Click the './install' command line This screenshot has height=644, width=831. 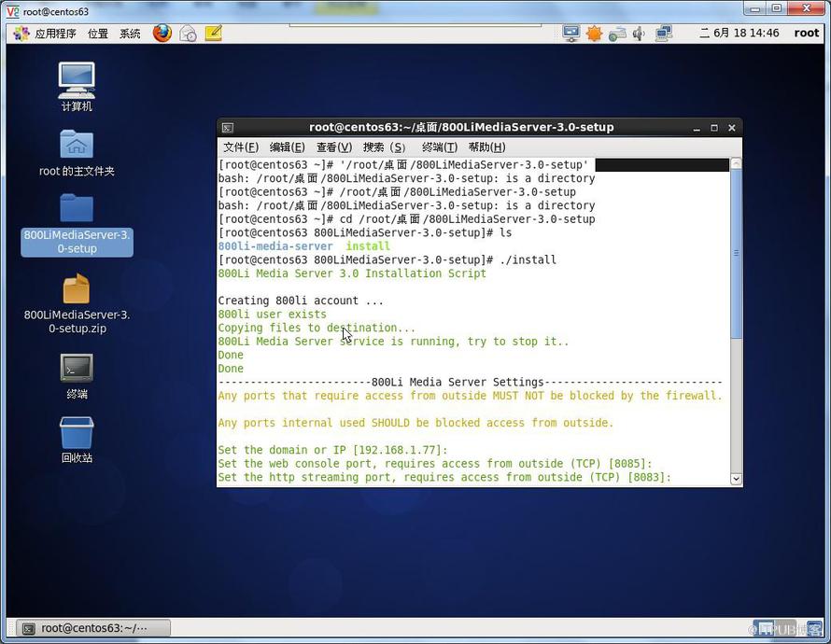pos(387,260)
